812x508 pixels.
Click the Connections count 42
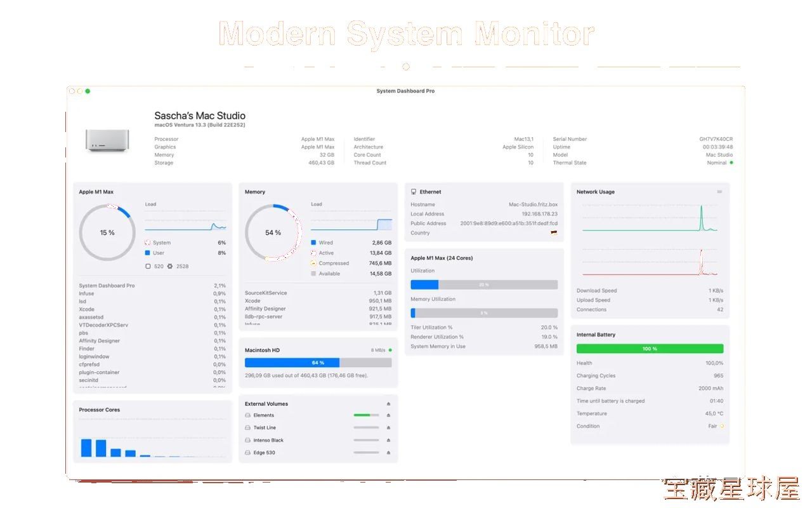click(720, 310)
